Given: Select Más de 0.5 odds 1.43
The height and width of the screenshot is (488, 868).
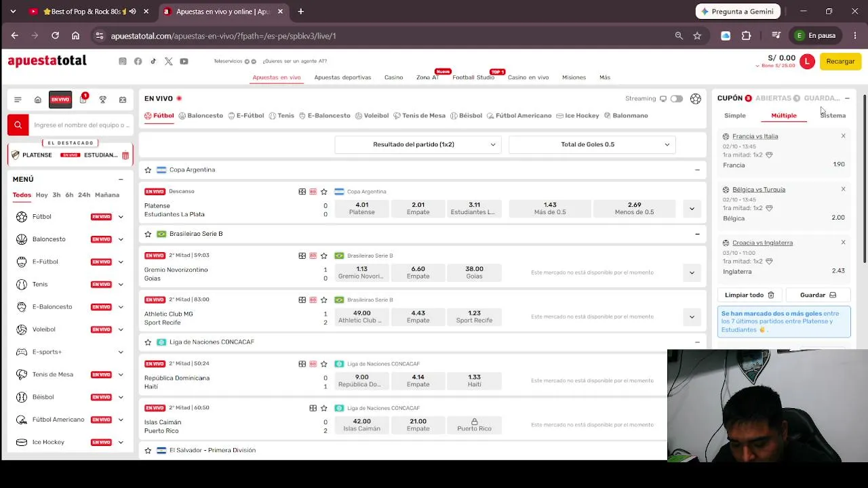Looking at the screenshot, I should [x=550, y=208].
